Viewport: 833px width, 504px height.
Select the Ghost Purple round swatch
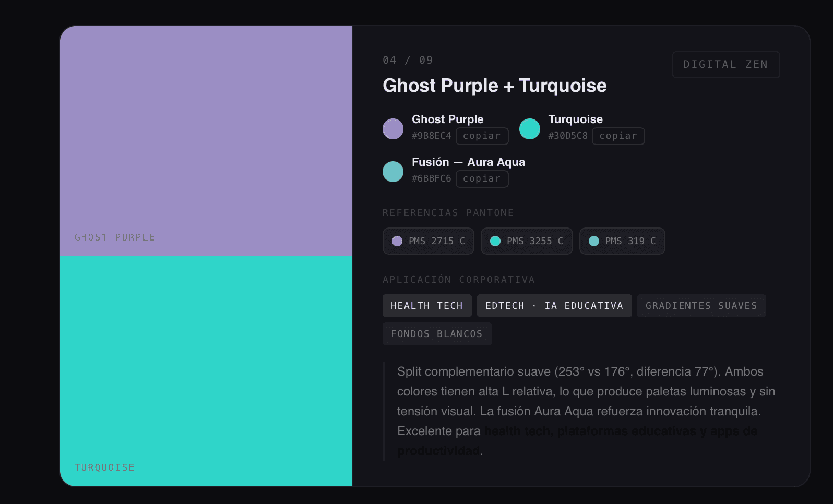pos(393,129)
